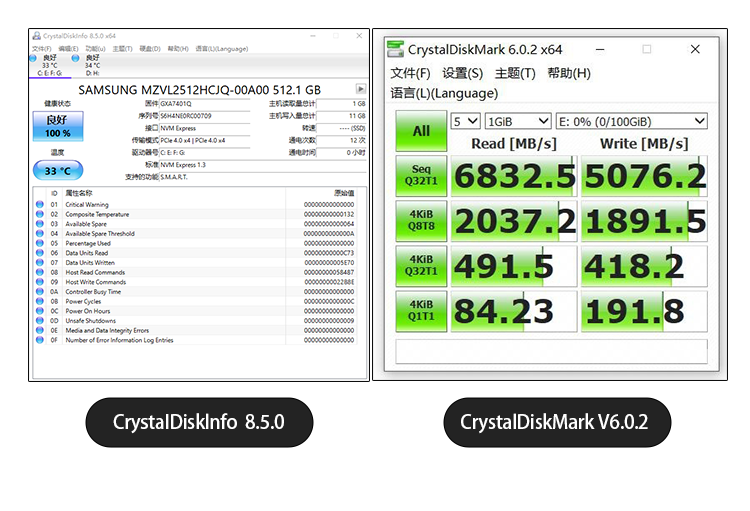Click the NVM Express 1.3 standard field
The height and width of the screenshot is (511, 750).
pyautogui.click(x=263, y=165)
